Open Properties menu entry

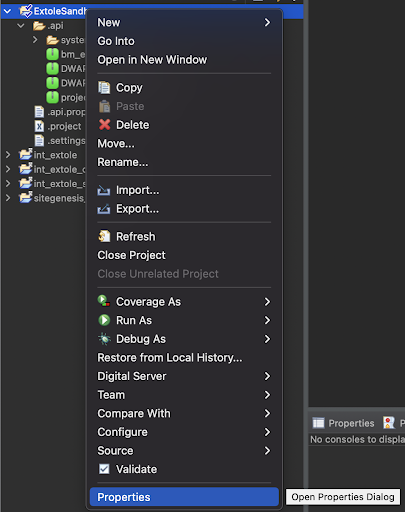click(x=184, y=497)
